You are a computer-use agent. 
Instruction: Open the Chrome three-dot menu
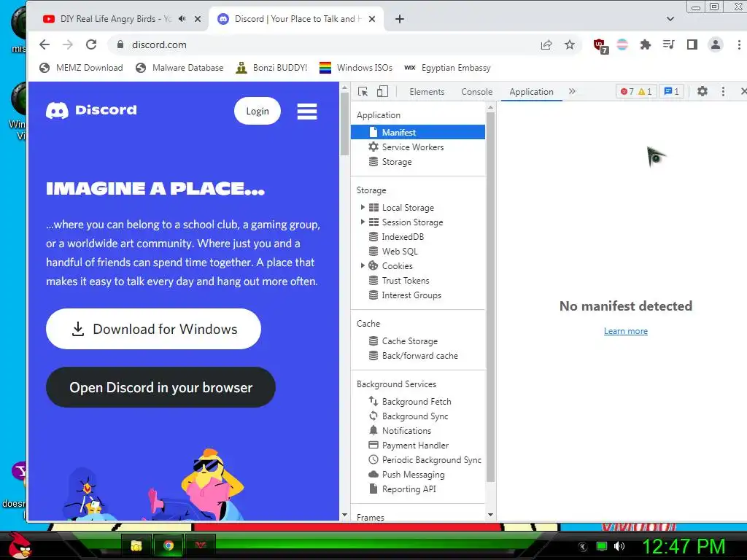(x=739, y=44)
